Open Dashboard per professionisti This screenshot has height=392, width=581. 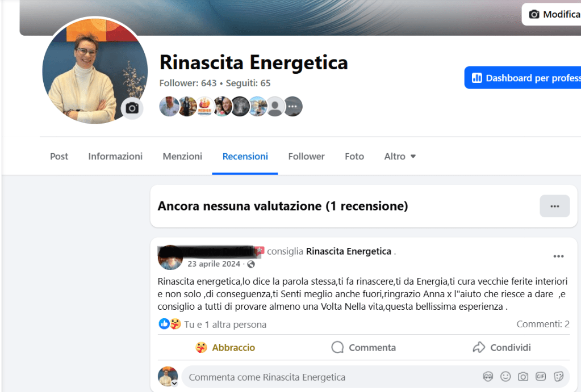click(523, 78)
